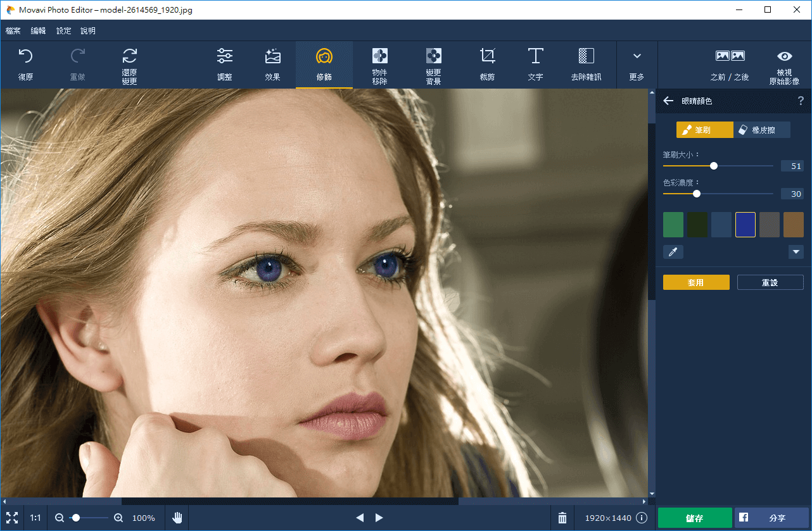Image resolution: width=812 pixels, height=531 pixels.
Task: Select the Crop (裁剪) tool
Action: [x=487, y=65]
